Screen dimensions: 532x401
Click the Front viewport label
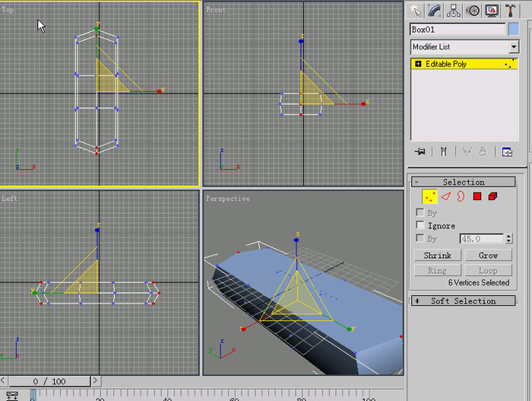[215, 10]
